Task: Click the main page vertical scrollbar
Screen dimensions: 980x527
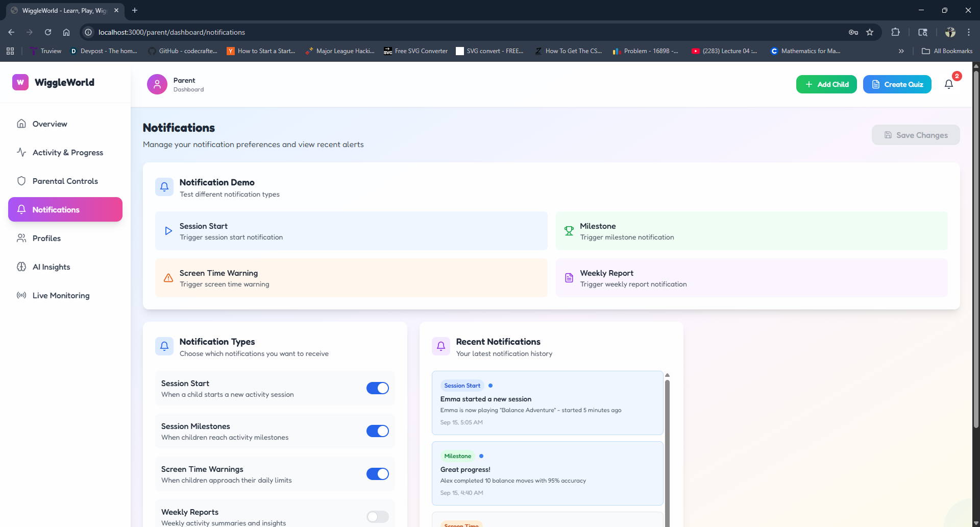Action: pos(976,250)
